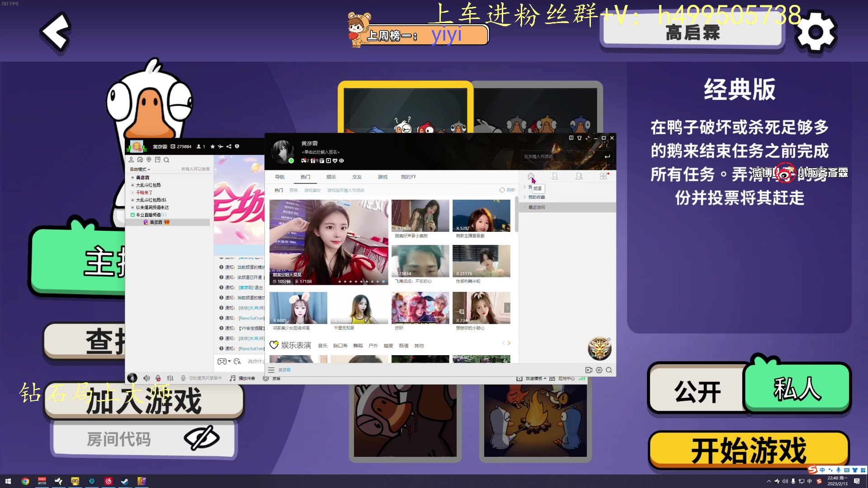This screenshot has height=488, width=868.
Task: Open the audio mixer sliders icon
Action: [170, 378]
